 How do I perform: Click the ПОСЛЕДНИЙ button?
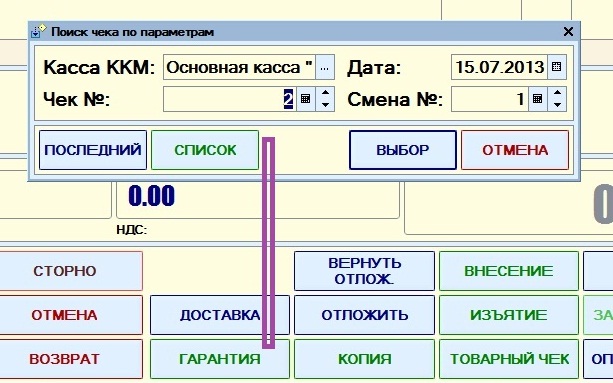(x=93, y=150)
